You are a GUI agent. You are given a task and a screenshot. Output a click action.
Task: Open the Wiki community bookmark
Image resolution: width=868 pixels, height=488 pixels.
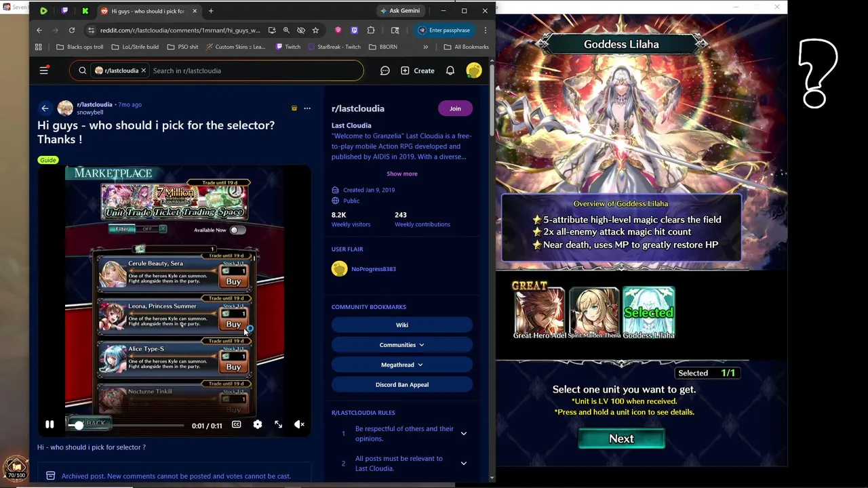(402, 325)
